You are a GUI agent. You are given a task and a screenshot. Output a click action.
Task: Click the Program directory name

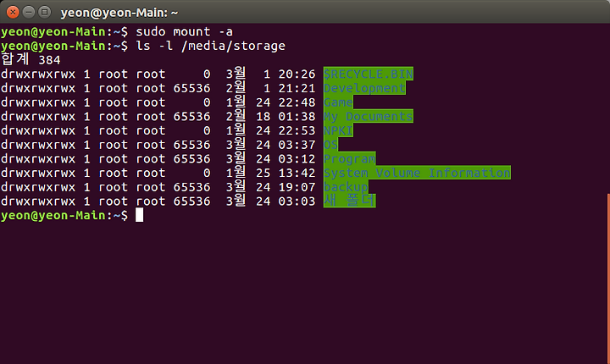[349, 158]
